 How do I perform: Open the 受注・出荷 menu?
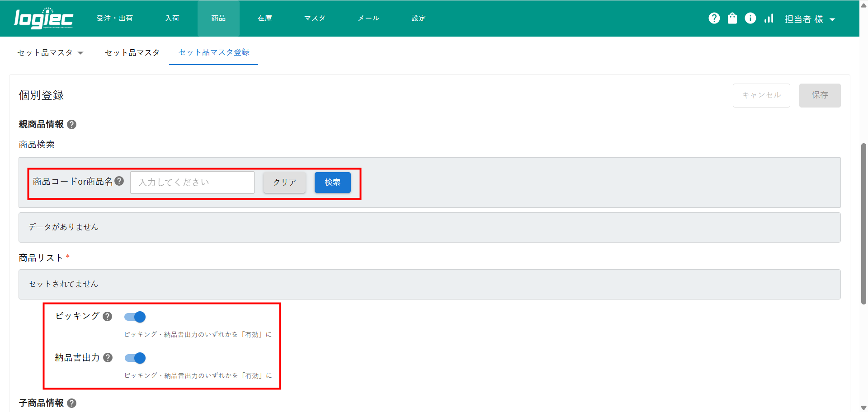tap(115, 19)
